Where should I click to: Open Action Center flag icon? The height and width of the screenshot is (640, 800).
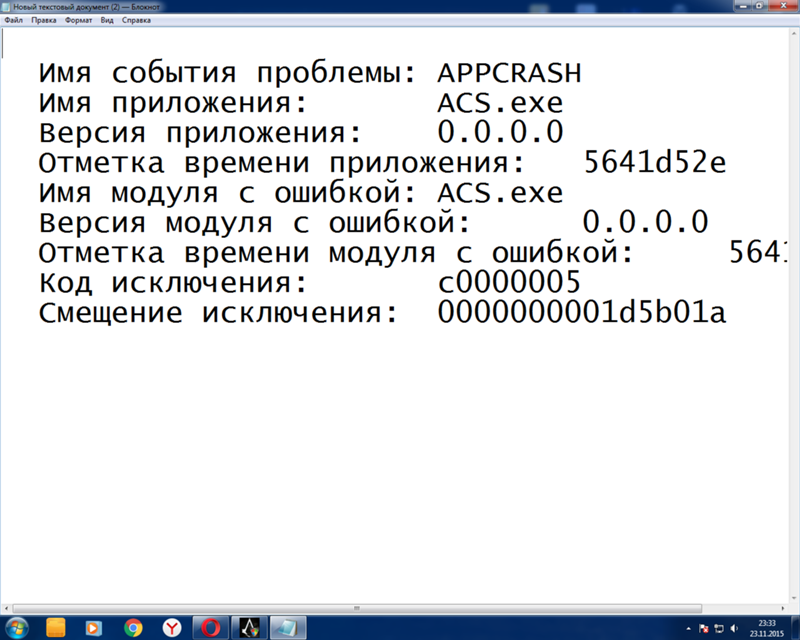click(x=704, y=629)
